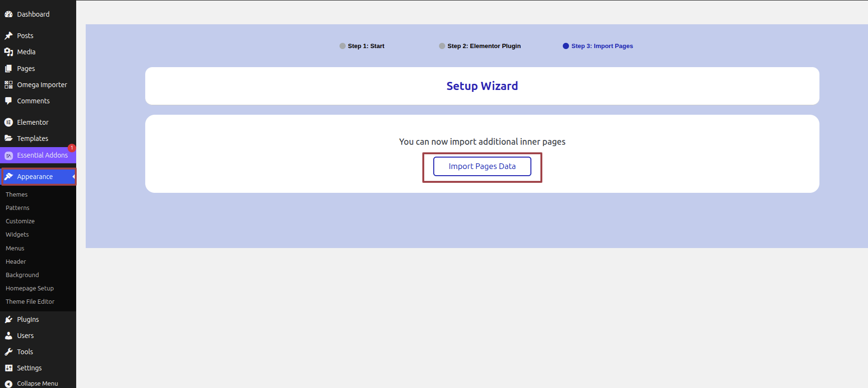Collapse the Appearance submenu arrow

point(73,177)
